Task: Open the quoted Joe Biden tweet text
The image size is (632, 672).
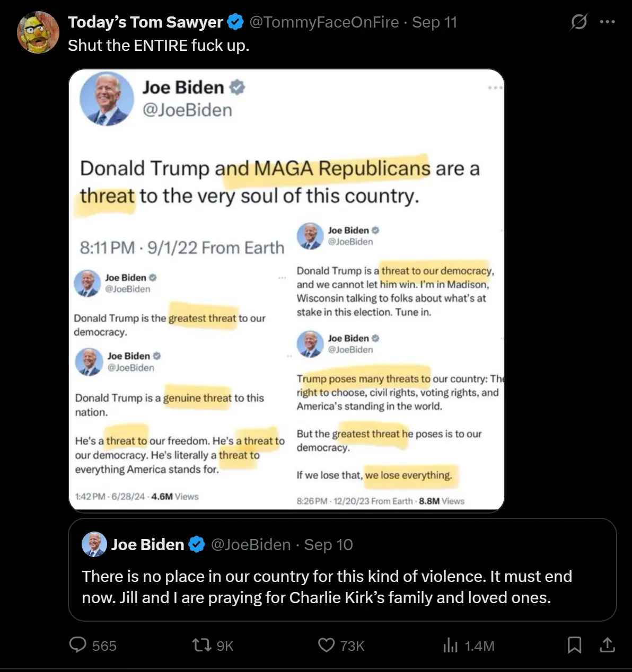Action: point(327,587)
